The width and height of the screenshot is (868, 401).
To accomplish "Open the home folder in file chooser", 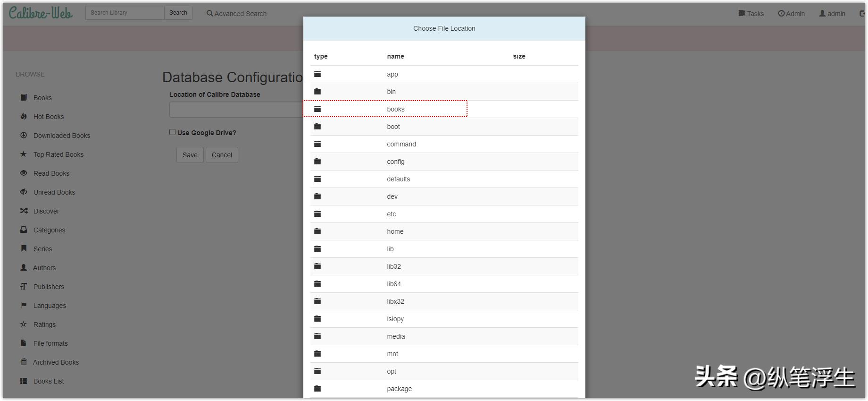I will pyautogui.click(x=395, y=231).
